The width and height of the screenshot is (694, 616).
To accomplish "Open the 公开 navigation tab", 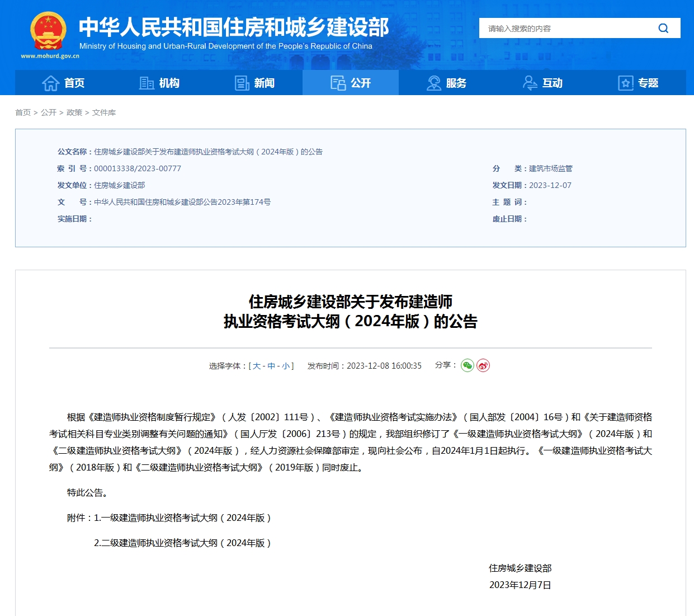I will click(351, 83).
